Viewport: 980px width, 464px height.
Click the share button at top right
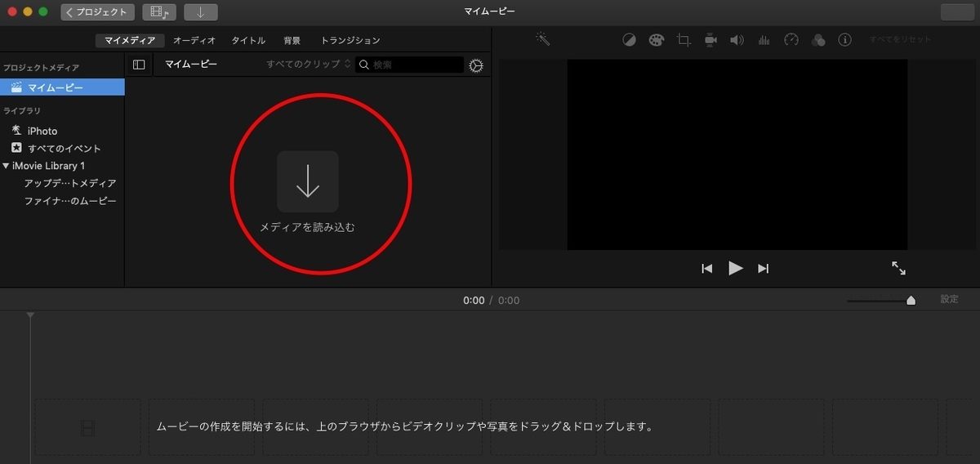[x=957, y=12]
